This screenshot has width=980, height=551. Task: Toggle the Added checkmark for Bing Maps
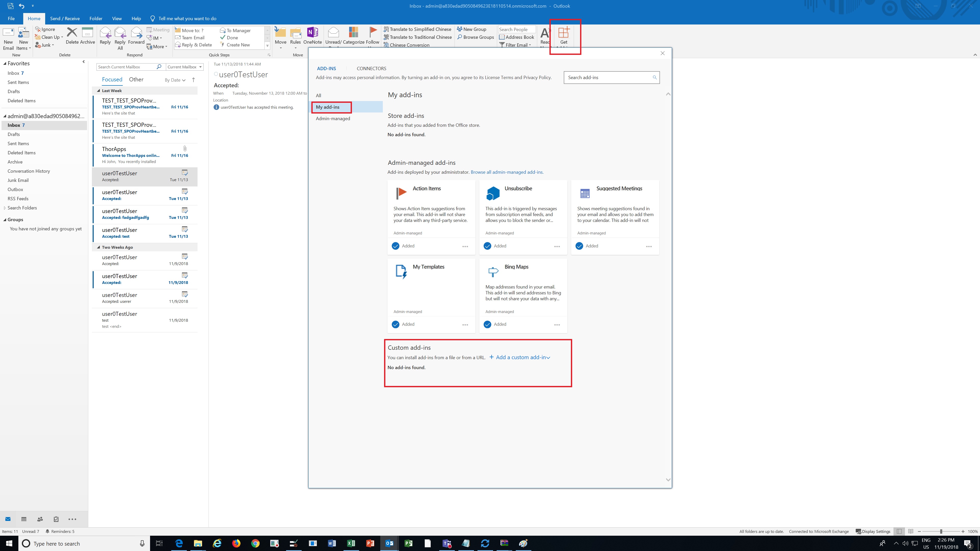[x=487, y=324]
